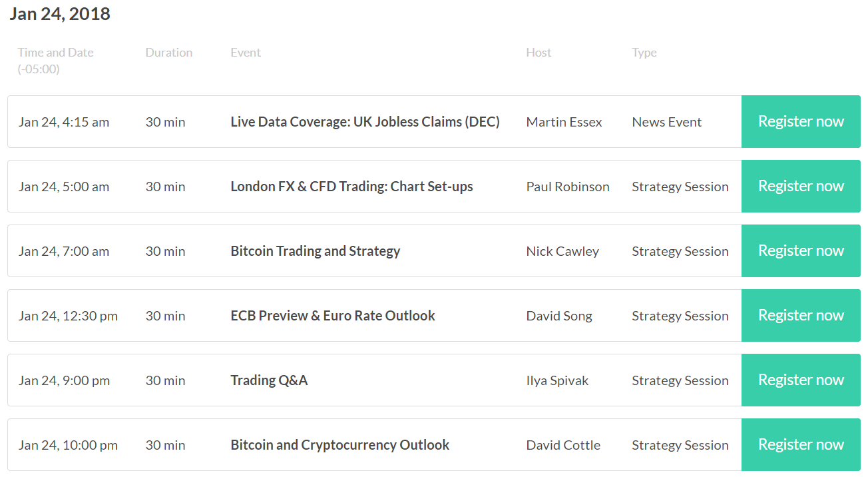The width and height of the screenshot is (868, 477).
Task: Open Bitcoin and Cryptocurrency Outlook event title
Action: coord(340,445)
